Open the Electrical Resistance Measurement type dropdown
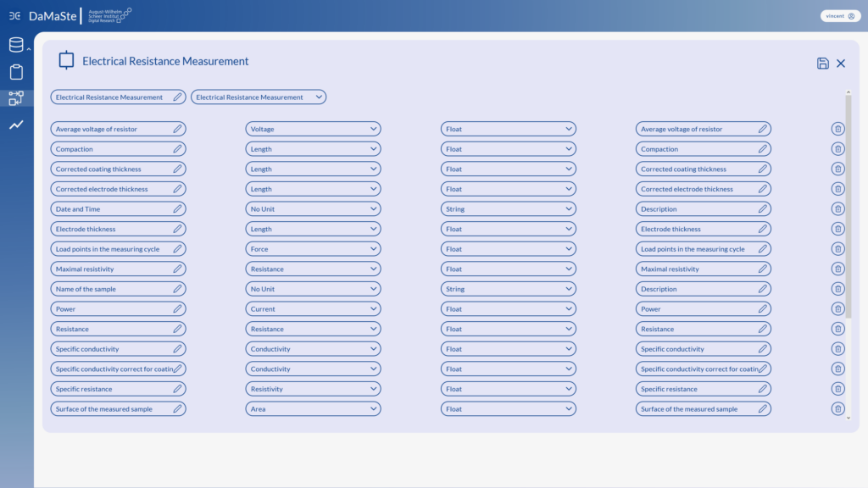This screenshot has height=488, width=868. (x=259, y=97)
